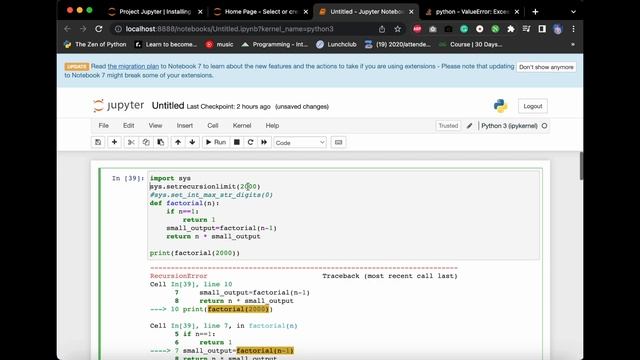Paste cells below icon in toolbar
The width and height of the screenshot is (640, 360).
[160, 142]
